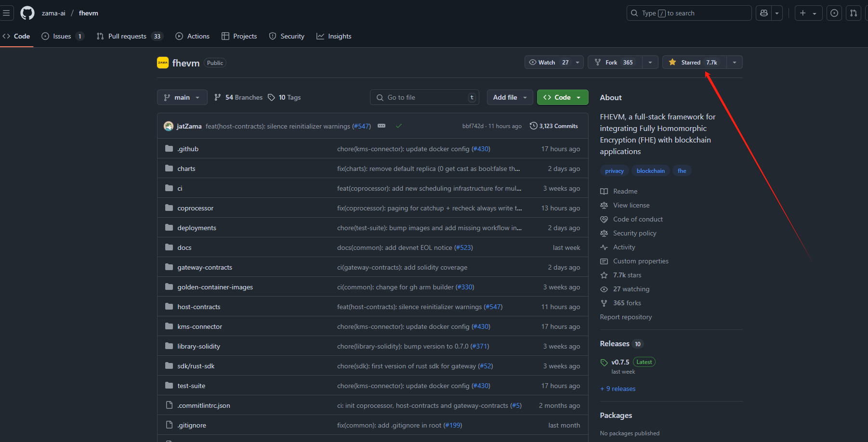Open the coprocessor folder
The width and height of the screenshot is (868, 442).
pos(195,208)
